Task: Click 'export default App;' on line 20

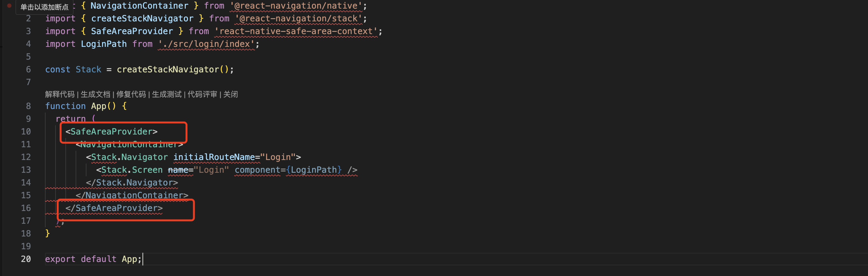Action: pyautogui.click(x=93, y=259)
